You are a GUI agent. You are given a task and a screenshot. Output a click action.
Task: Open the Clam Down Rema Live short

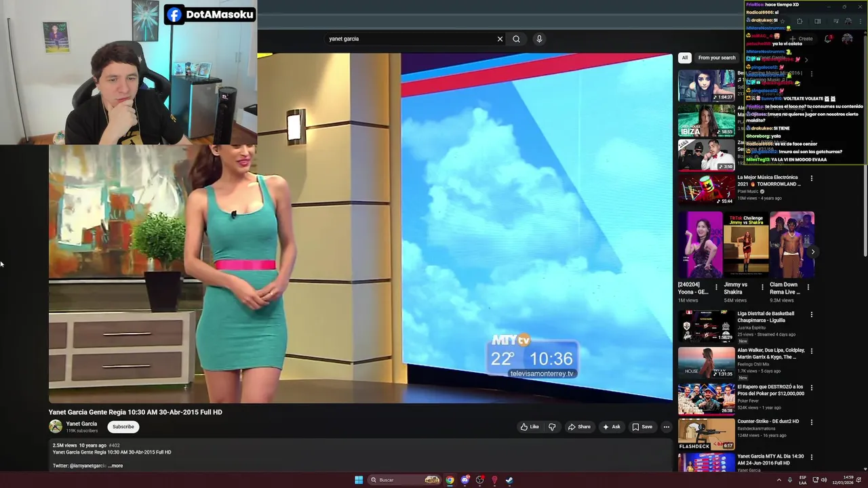tap(792, 245)
